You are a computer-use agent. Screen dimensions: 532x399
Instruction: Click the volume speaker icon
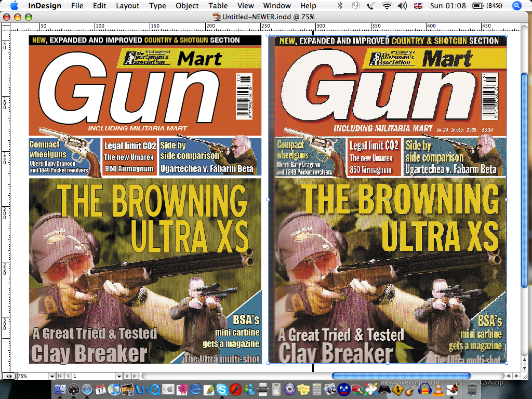(x=402, y=5)
